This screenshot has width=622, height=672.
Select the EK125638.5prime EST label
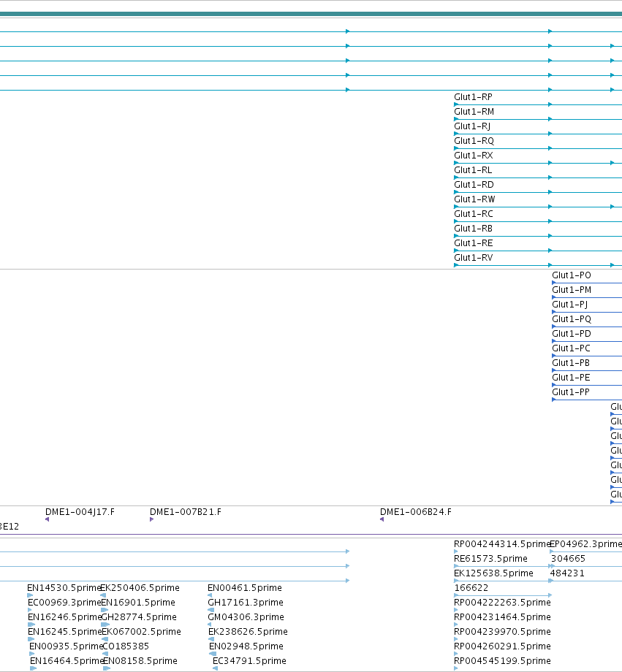(x=494, y=573)
